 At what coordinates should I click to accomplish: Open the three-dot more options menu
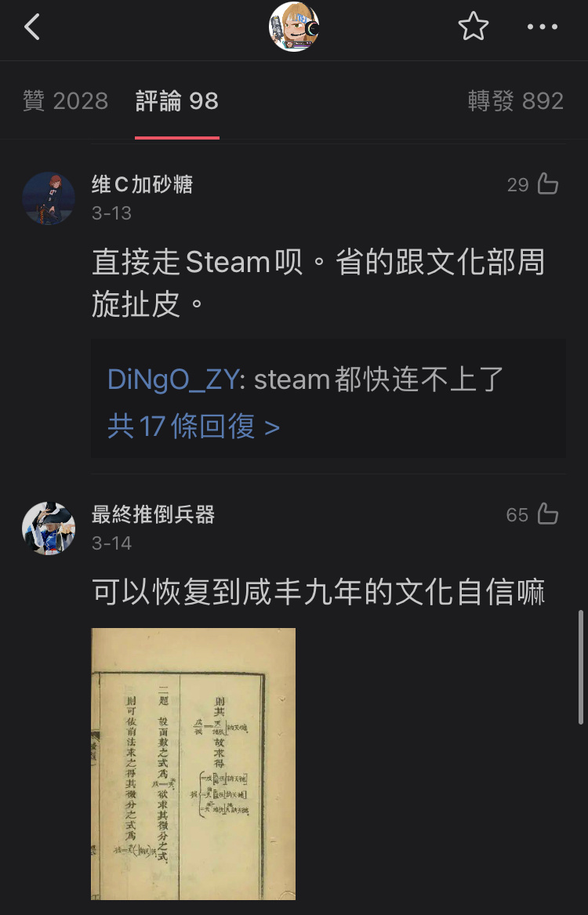[543, 27]
